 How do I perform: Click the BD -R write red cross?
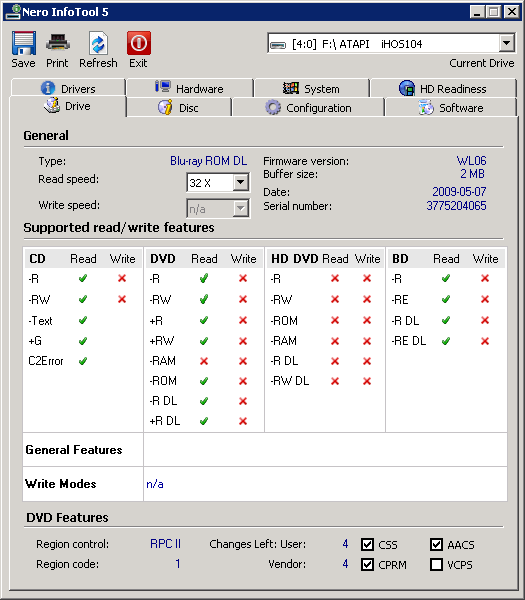point(485,278)
